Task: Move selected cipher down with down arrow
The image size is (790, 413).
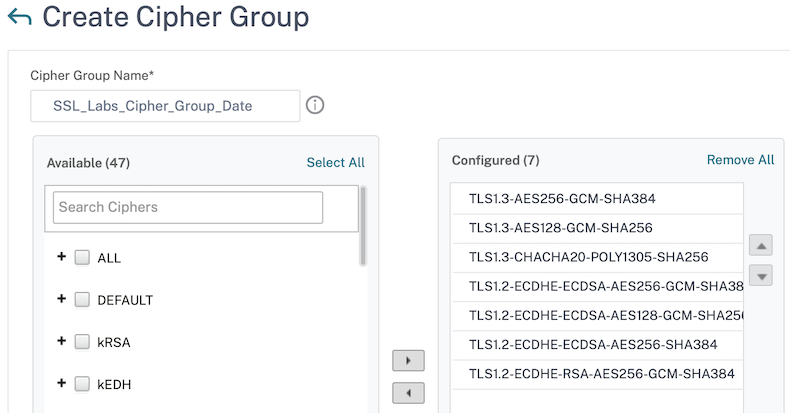Action: [x=761, y=276]
